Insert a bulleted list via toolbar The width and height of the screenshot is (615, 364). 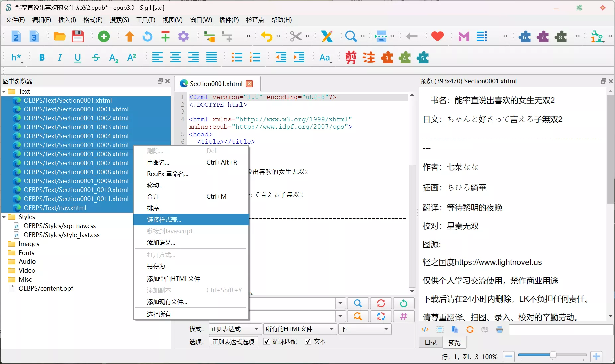(237, 58)
